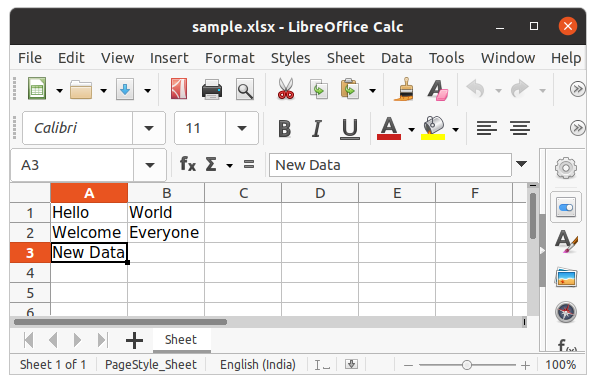The image size is (596, 384).
Task: Open the Styles menu
Action: click(x=290, y=58)
